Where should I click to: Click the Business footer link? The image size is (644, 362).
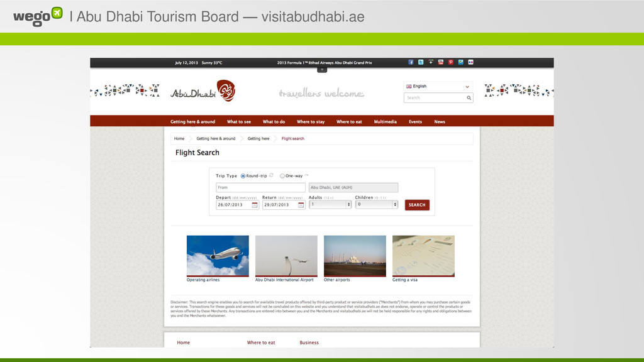coord(309,343)
